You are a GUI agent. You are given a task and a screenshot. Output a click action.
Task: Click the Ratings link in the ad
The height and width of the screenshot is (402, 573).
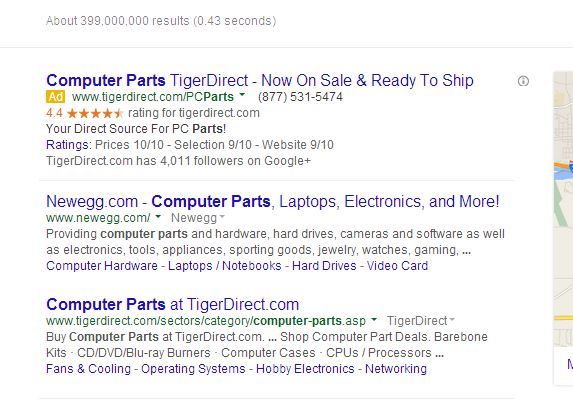click(68, 145)
